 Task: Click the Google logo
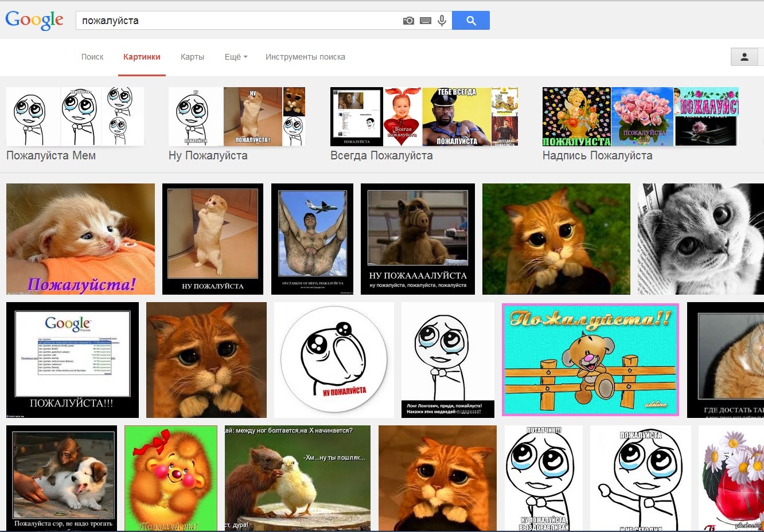(34, 20)
